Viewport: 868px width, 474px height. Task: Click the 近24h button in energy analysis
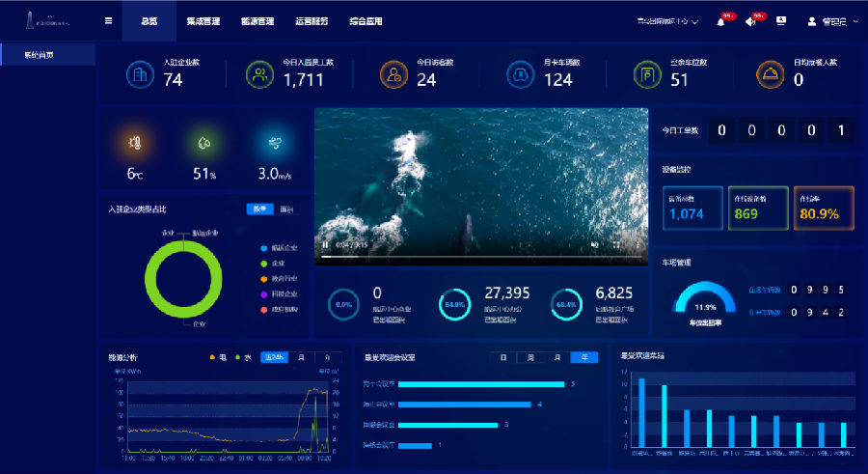tap(275, 357)
